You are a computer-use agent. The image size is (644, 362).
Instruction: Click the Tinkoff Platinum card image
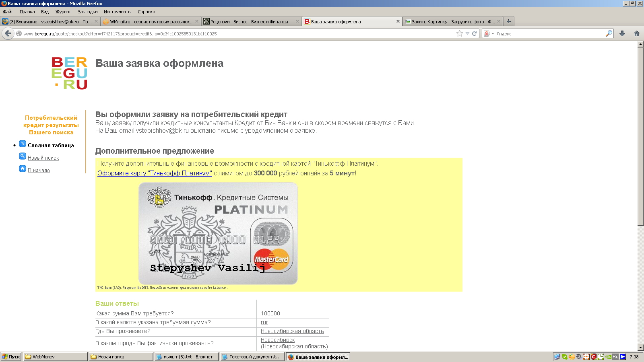click(218, 233)
